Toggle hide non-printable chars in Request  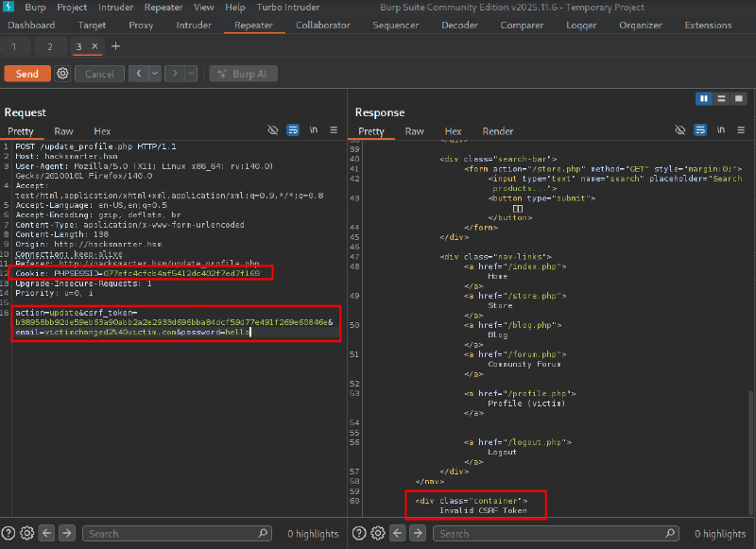tap(273, 130)
